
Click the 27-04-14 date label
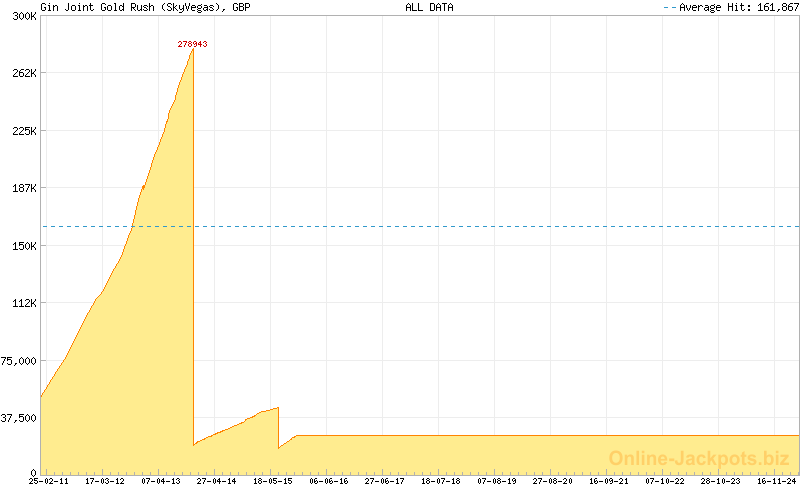point(216,481)
